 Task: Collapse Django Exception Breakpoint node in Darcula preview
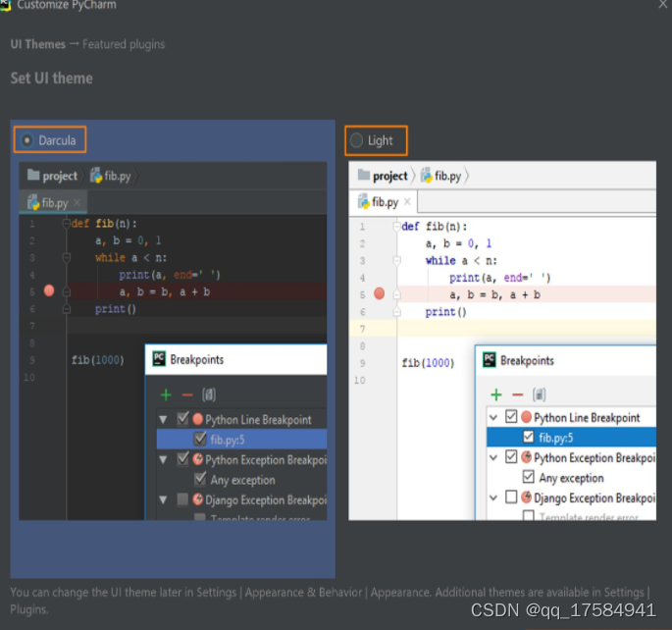(x=163, y=499)
